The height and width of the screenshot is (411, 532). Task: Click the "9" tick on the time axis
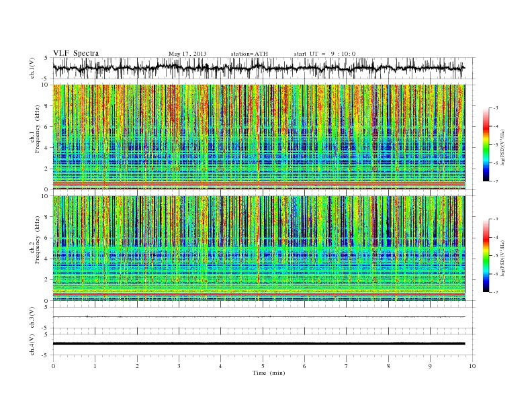point(430,366)
